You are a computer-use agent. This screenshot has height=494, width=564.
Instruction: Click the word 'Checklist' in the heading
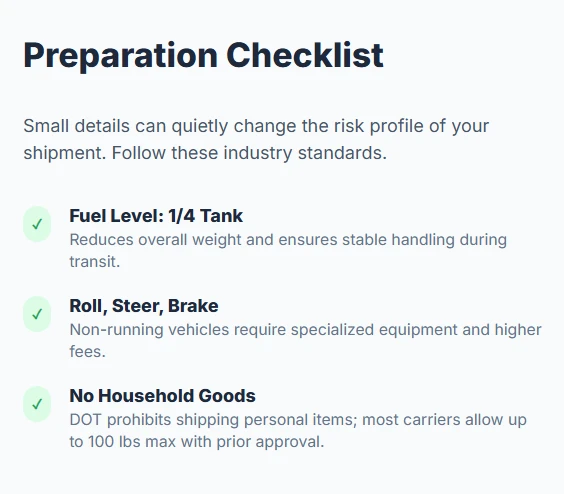[x=305, y=55]
